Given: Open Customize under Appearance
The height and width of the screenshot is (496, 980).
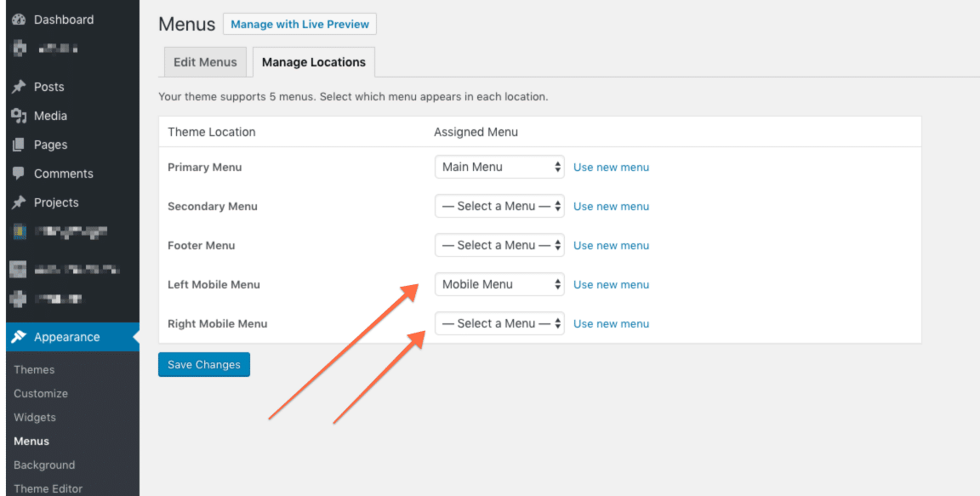Looking at the screenshot, I should [41, 394].
